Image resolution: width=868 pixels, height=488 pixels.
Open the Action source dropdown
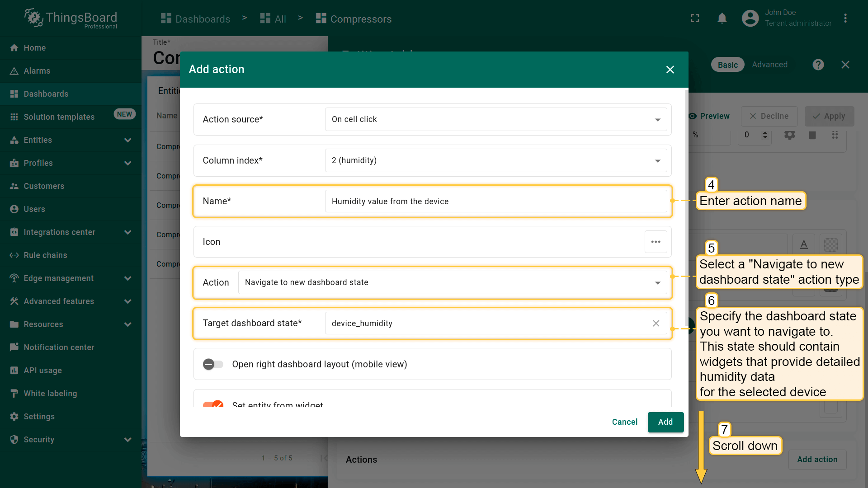495,119
